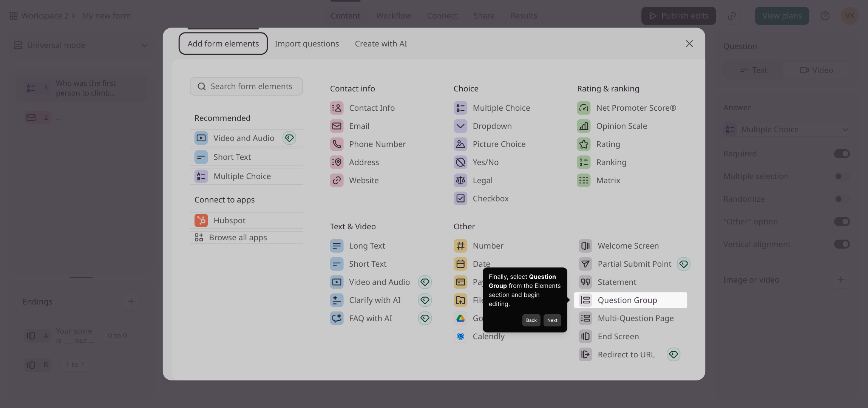
Task: Toggle the Required switch
Action: coord(842,154)
